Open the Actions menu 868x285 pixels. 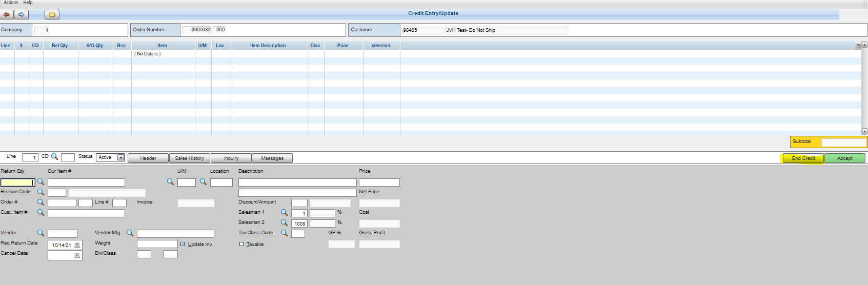click(x=11, y=3)
